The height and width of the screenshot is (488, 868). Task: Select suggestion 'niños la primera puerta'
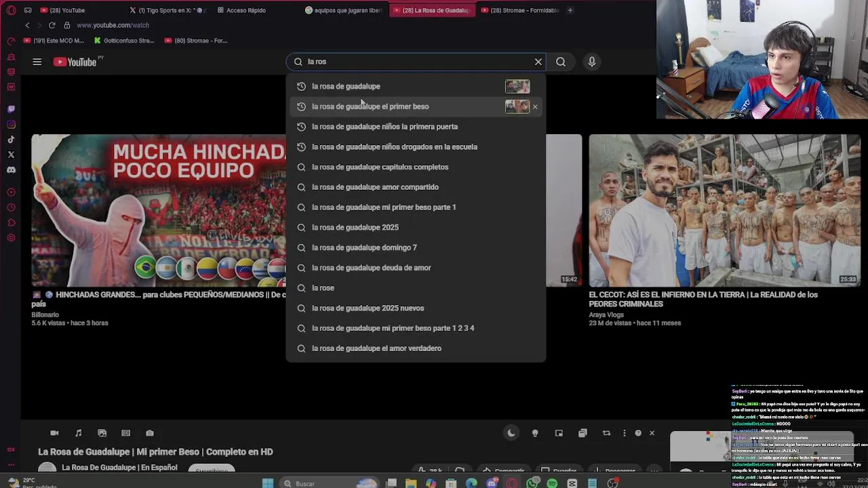pyautogui.click(x=416, y=127)
